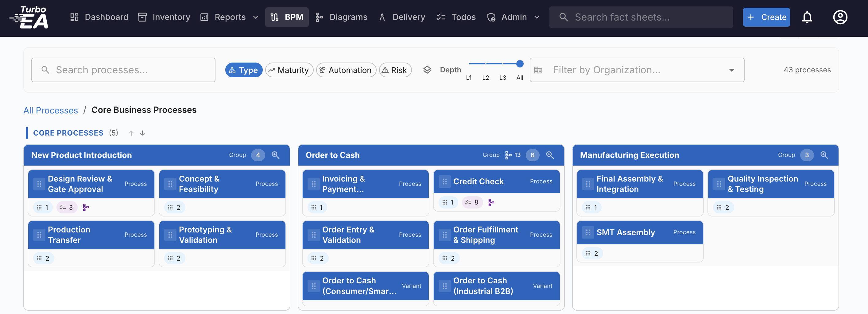Navigate back via All Processes breadcrumb
The width and height of the screenshot is (868, 314).
(x=51, y=110)
